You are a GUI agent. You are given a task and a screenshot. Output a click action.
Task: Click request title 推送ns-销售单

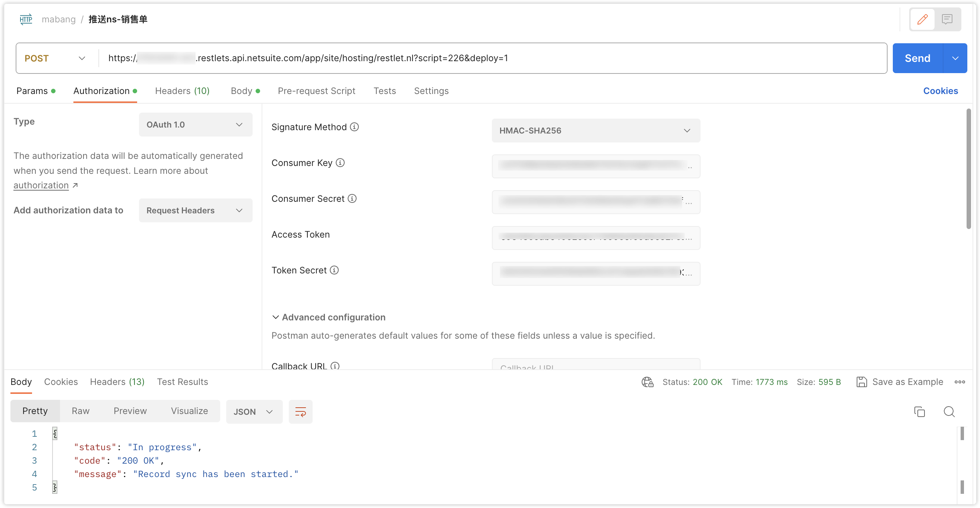(x=118, y=19)
